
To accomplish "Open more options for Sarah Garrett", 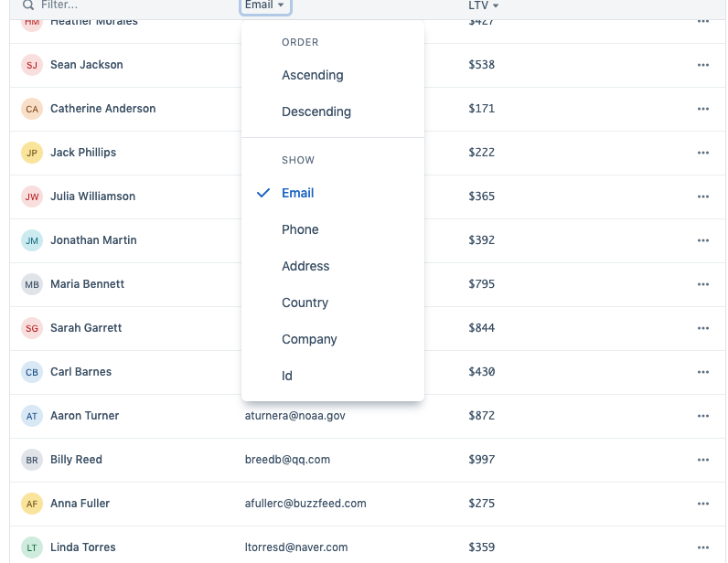I will 703,328.
